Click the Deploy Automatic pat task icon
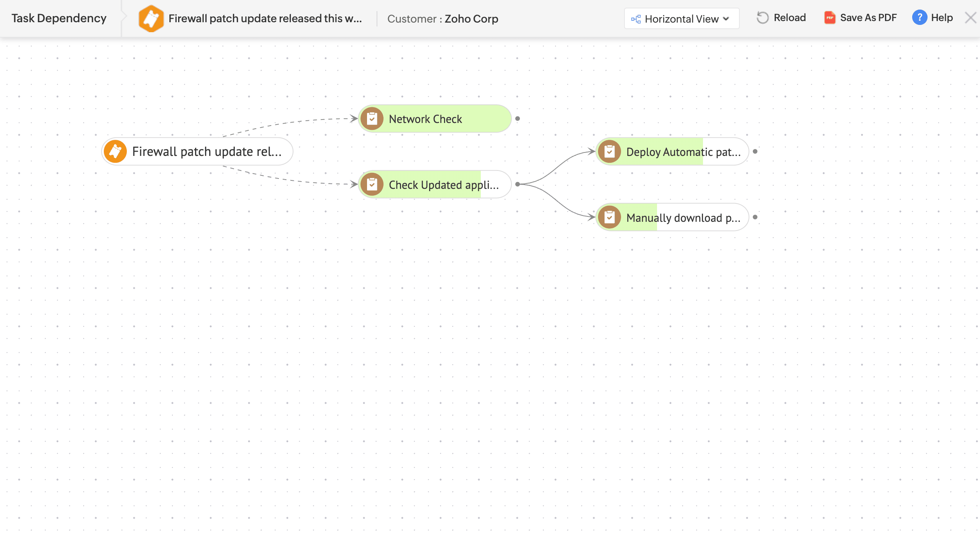This screenshot has height=534, width=980. tap(610, 152)
